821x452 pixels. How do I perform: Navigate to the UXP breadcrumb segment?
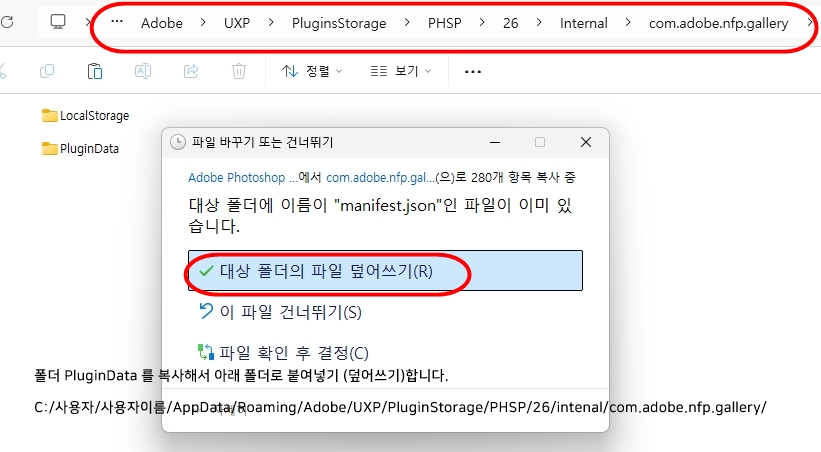coord(237,23)
